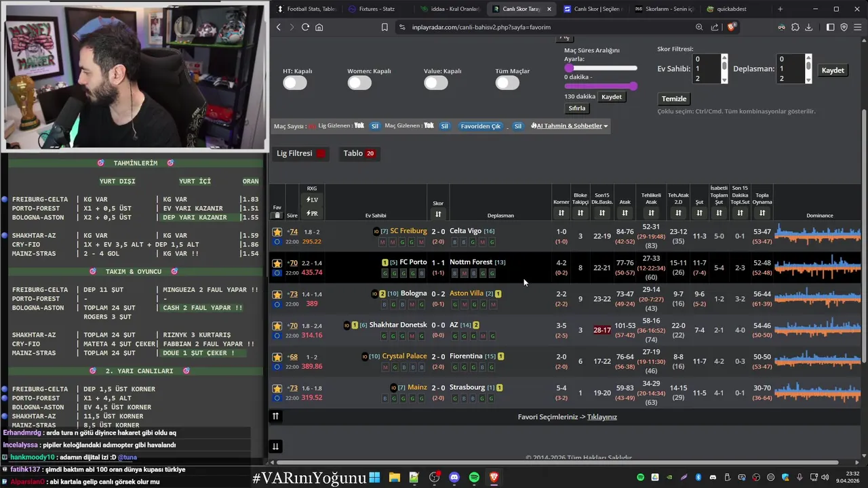Unfavorite the FC Porto match star

coord(277,263)
